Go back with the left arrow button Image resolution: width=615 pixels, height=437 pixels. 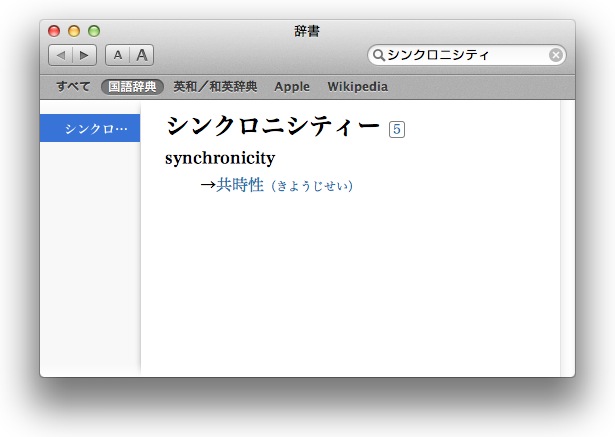click(60, 55)
